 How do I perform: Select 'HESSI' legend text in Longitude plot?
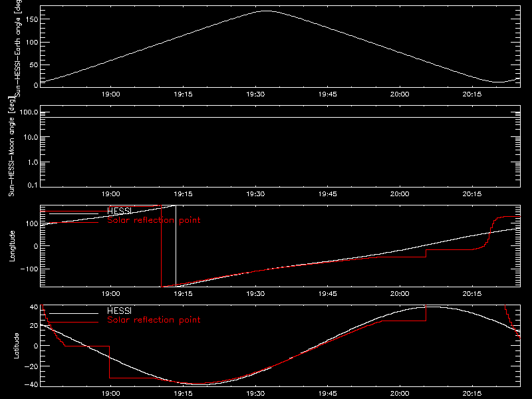(119, 211)
